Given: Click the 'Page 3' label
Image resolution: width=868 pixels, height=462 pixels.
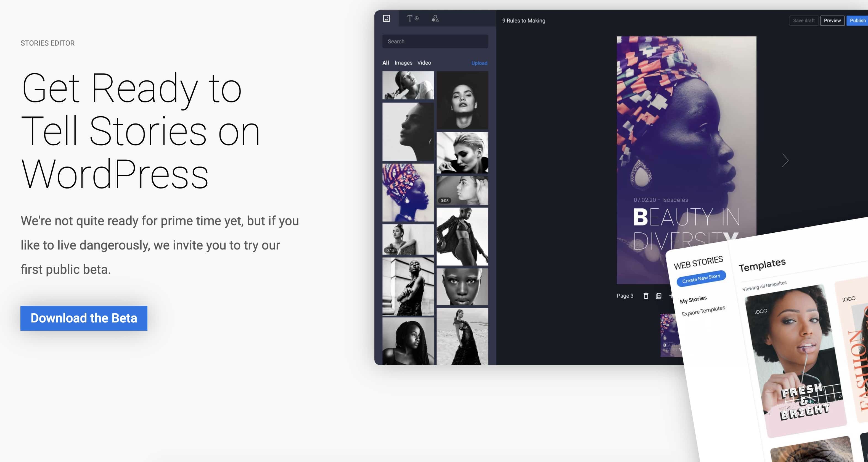Looking at the screenshot, I should [625, 296].
